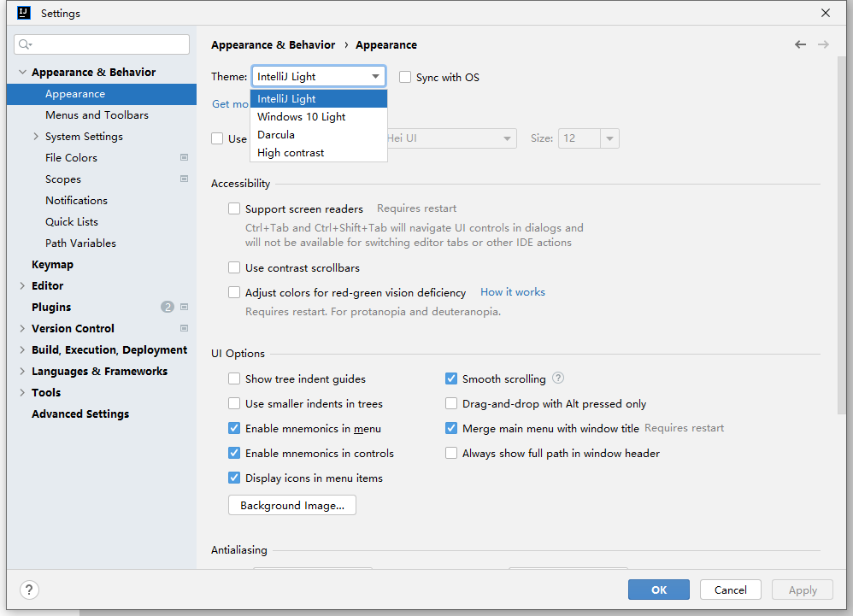Image resolution: width=853 pixels, height=616 pixels.
Task: Enable Sync with OS checkbox
Action: (405, 77)
